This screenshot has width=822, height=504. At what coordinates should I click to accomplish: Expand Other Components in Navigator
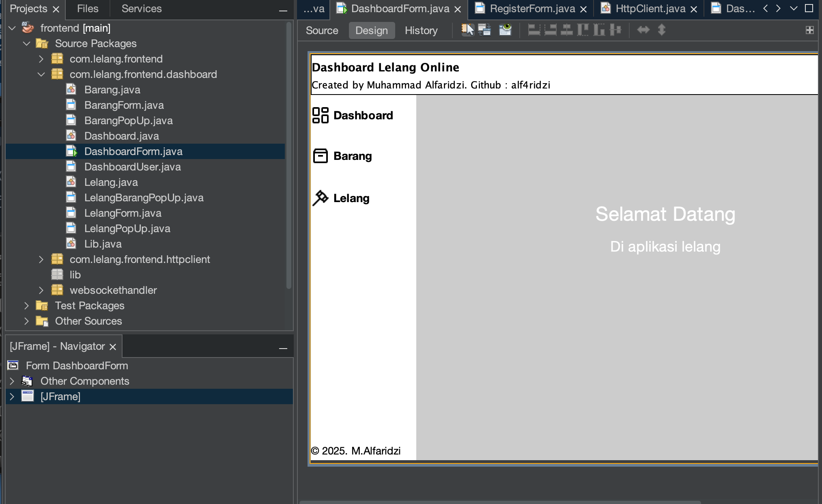point(12,381)
